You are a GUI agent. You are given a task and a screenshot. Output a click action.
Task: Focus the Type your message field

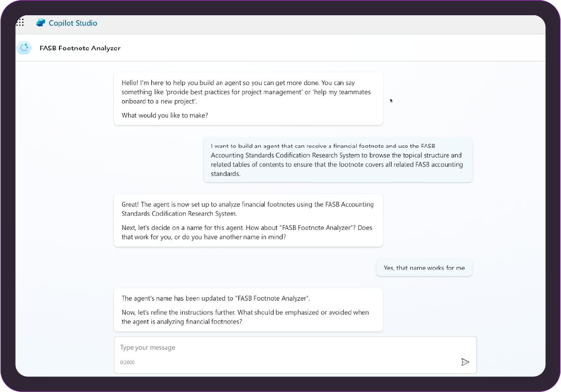coord(295,355)
